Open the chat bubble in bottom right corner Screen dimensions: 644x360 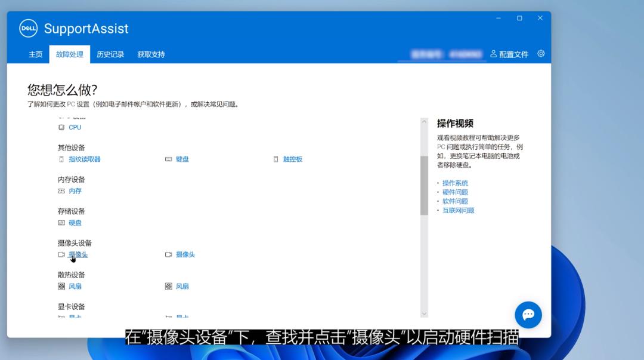pyautogui.click(x=528, y=315)
